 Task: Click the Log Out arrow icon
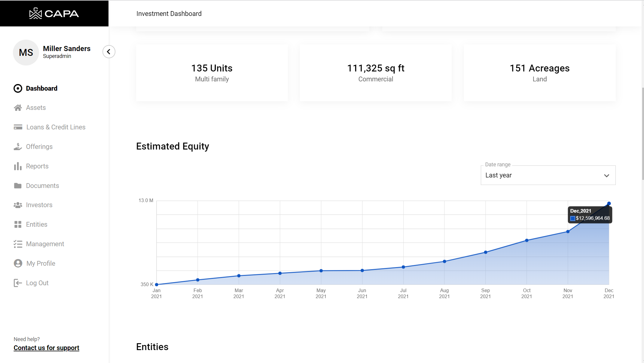click(x=18, y=283)
